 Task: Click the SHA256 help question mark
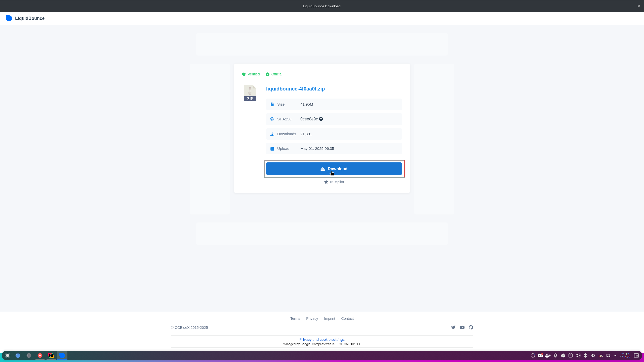tap(321, 119)
